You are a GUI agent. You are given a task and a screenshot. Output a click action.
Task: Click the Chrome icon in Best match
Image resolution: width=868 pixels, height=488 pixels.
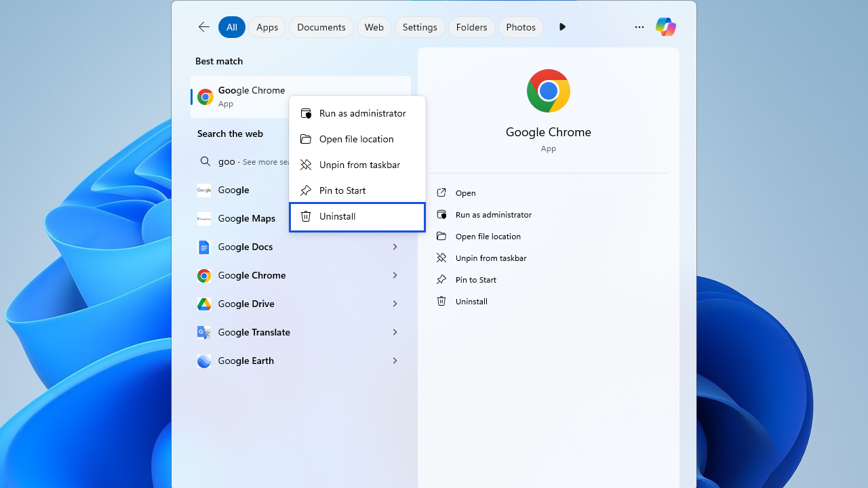click(x=205, y=97)
